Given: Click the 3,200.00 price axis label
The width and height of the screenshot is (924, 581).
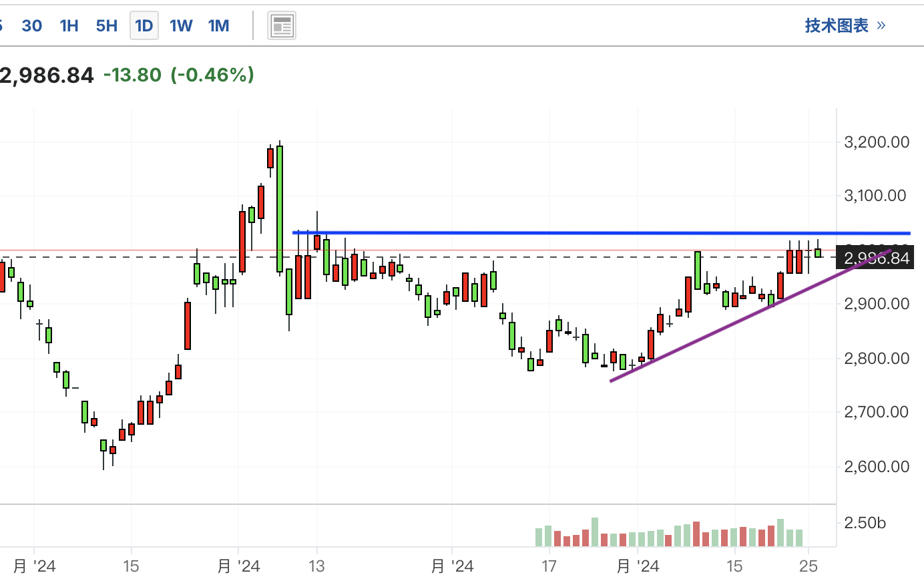Looking at the screenshot, I should tap(877, 142).
